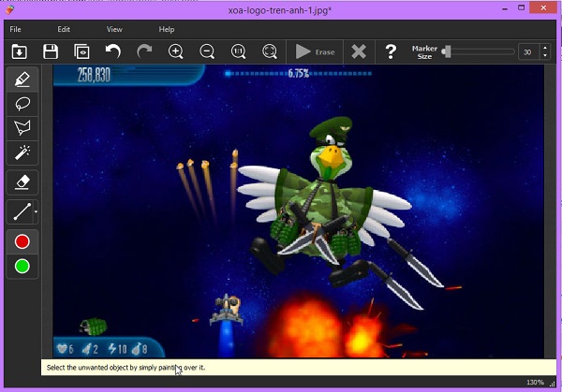Click the Marker Size value field

pyautogui.click(x=528, y=52)
